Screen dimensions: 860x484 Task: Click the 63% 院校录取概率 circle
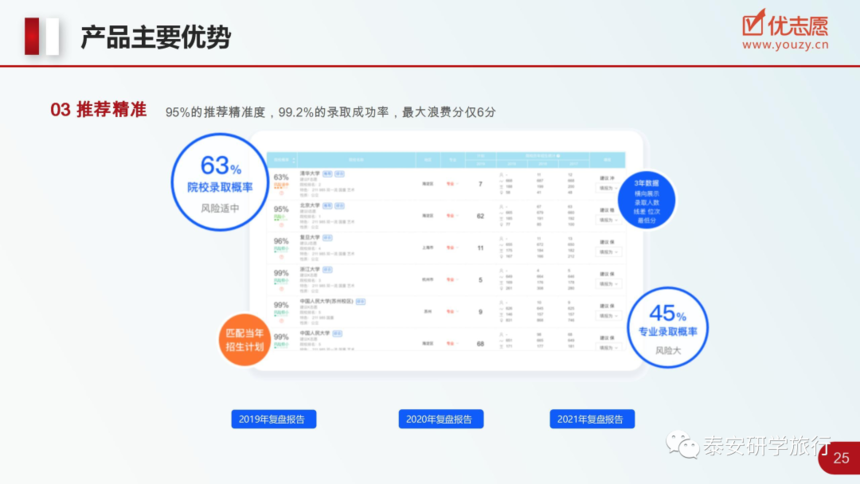pos(220,182)
